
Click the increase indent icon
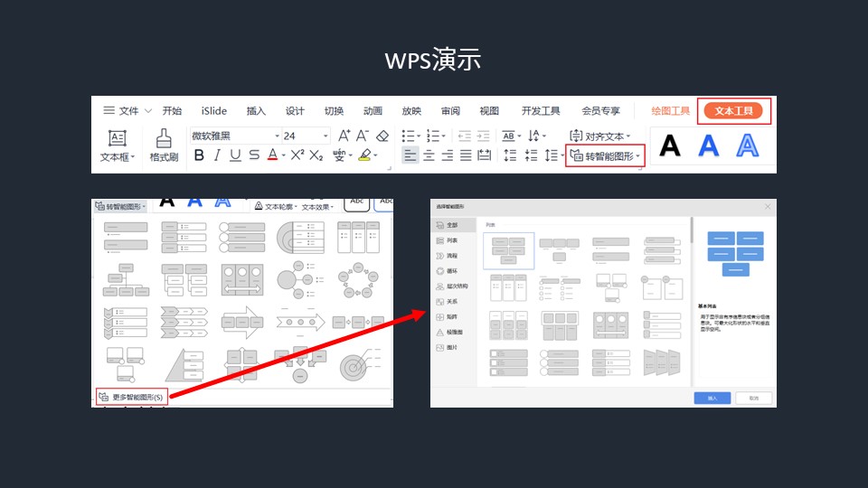coord(483,136)
